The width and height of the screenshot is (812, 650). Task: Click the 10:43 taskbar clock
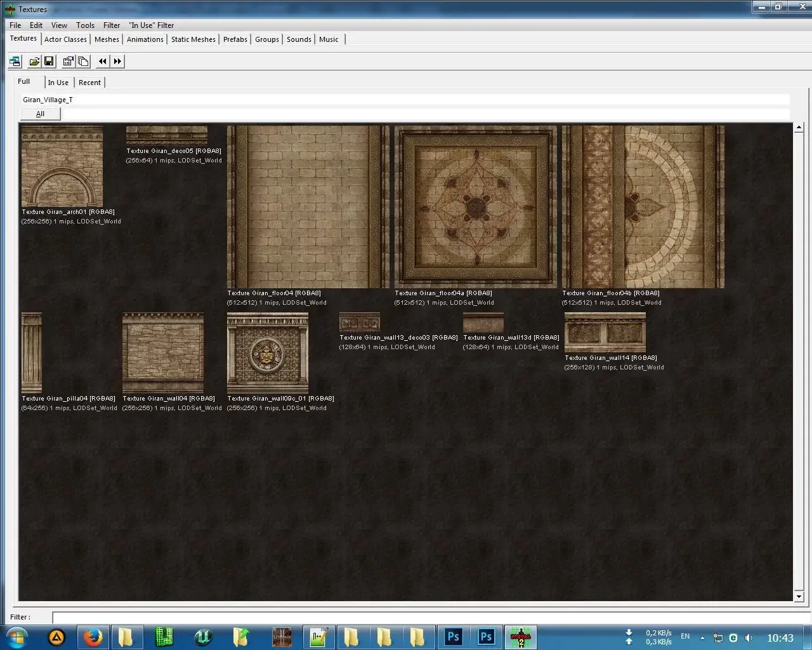(780, 638)
